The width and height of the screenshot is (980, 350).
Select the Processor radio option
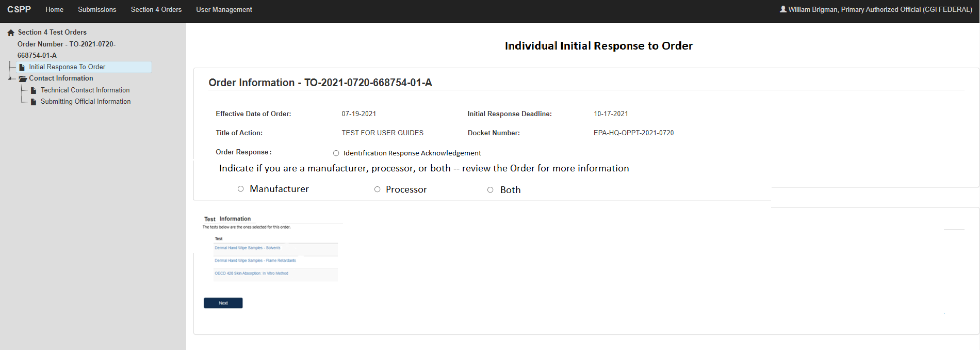(x=378, y=189)
